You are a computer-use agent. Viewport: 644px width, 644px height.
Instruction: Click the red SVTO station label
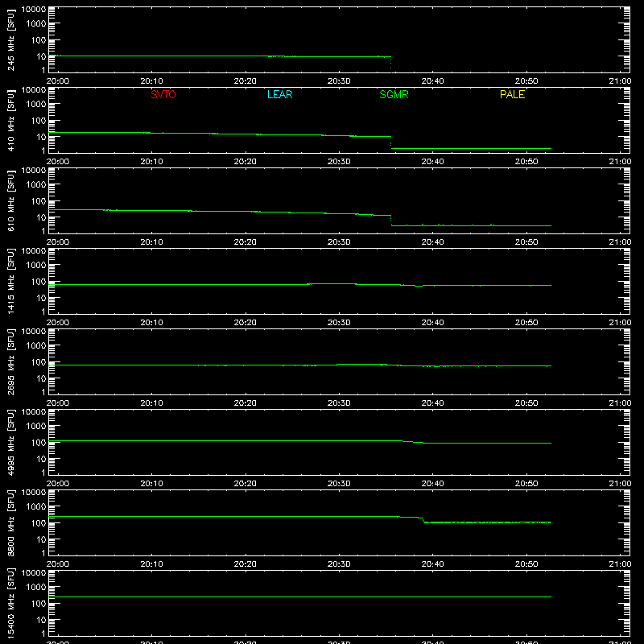(x=163, y=94)
